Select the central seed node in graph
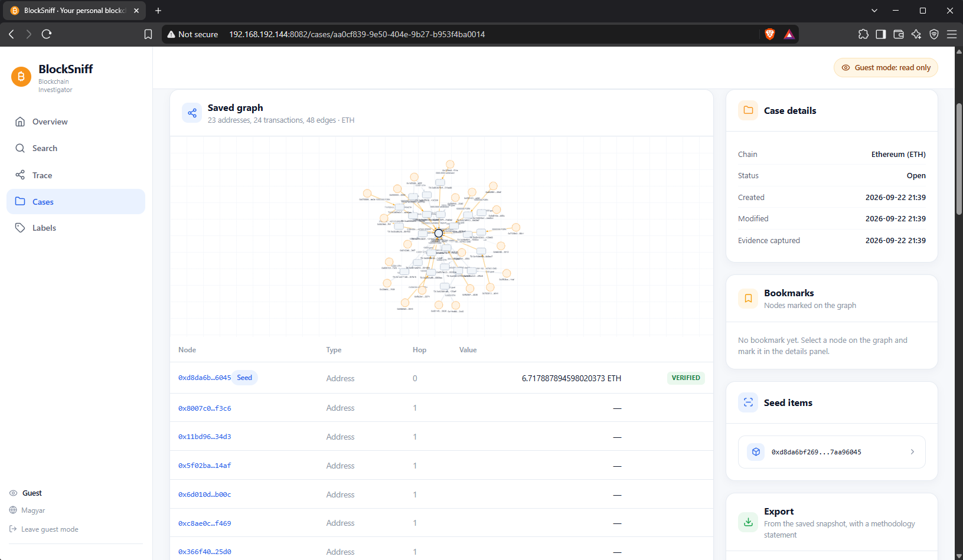This screenshot has height=560, width=963. tap(439, 234)
